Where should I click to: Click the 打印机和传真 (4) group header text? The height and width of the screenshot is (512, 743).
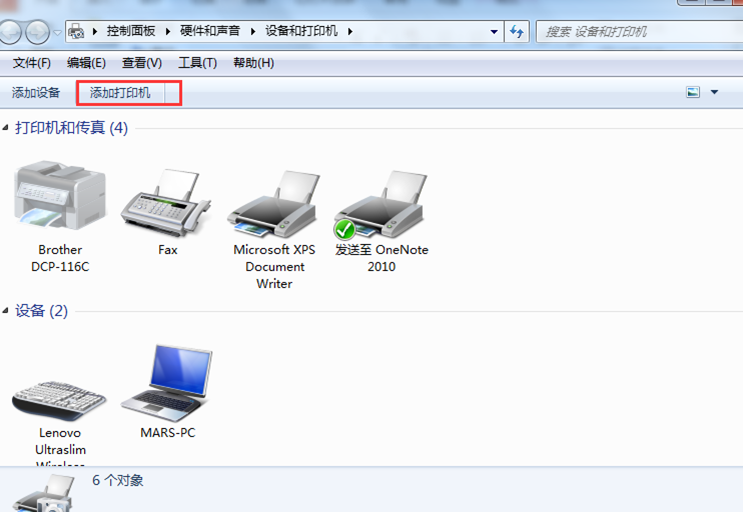point(71,127)
